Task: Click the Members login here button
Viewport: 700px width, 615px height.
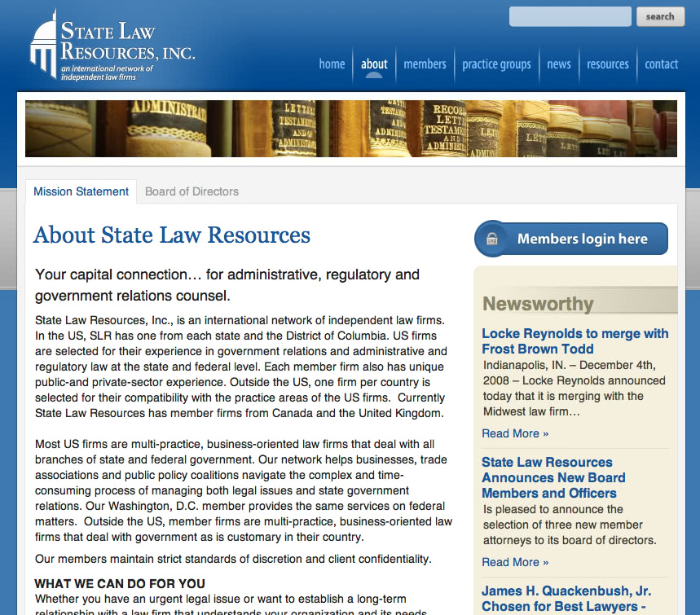Action: click(571, 239)
